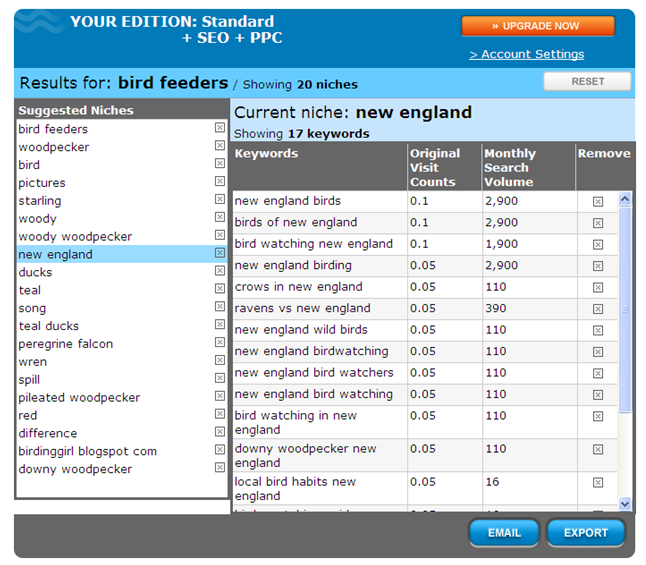Select the woodpecker niche
The width and height of the screenshot is (646, 565).
tap(54, 147)
